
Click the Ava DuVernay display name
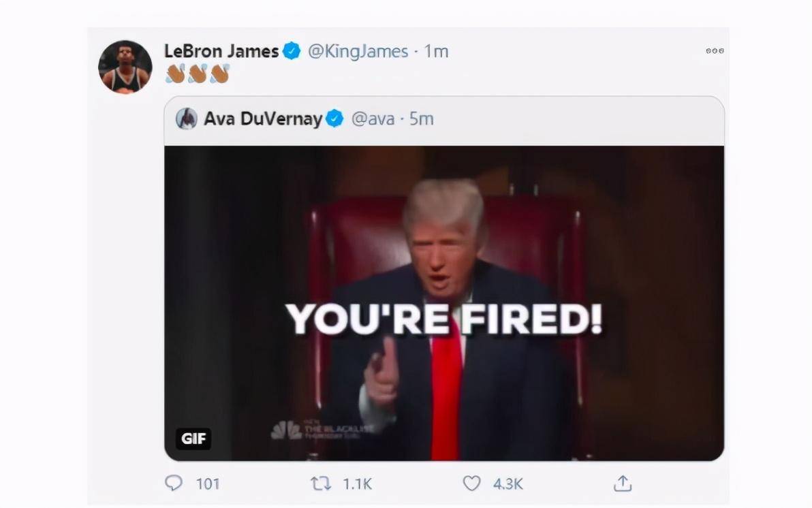(263, 118)
